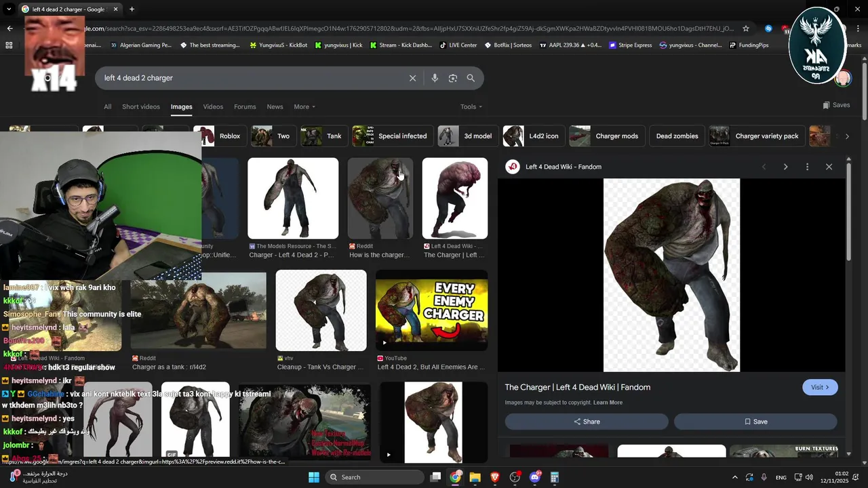Show previous image in preview panel
The image size is (868, 488).
pyautogui.click(x=764, y=167)
